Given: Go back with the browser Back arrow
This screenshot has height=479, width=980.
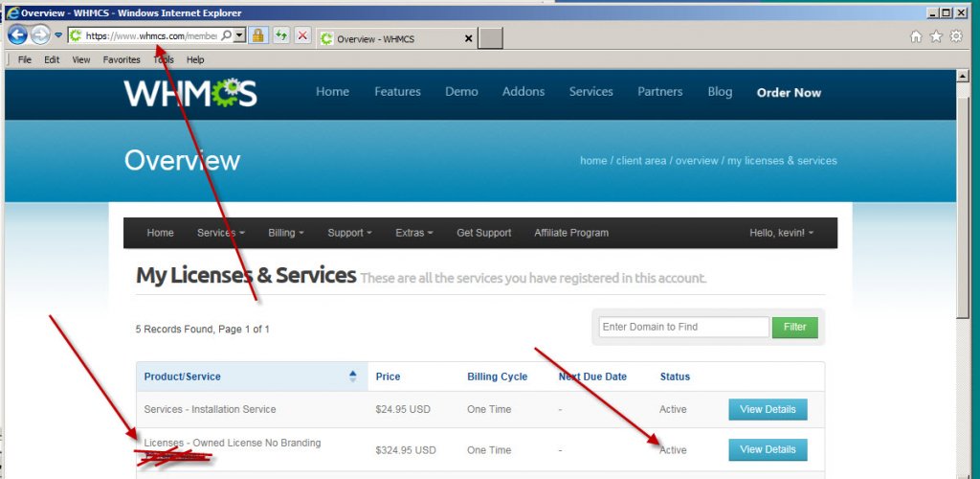Looking at the screenshot, I should coord(17,35).
